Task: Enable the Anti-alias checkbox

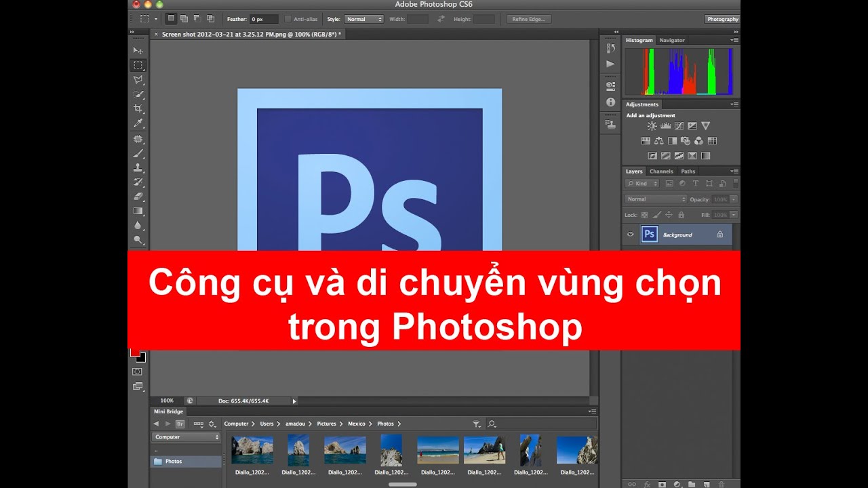Action: point(288,19)
